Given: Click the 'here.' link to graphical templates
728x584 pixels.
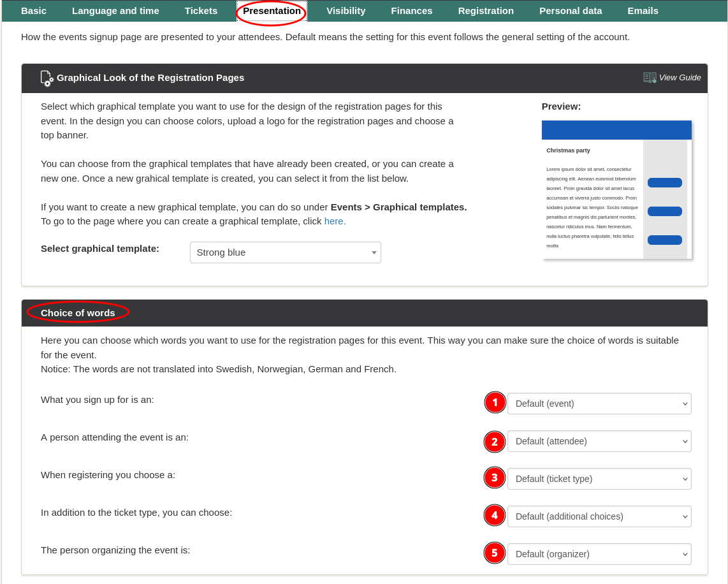Looking at the screenshot, I should point(335,221).
